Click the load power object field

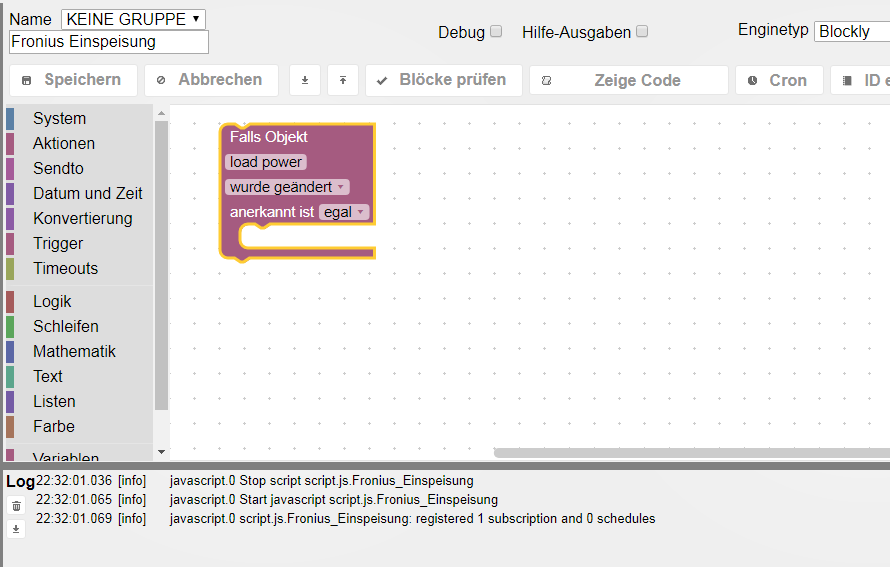coord(266,162)
